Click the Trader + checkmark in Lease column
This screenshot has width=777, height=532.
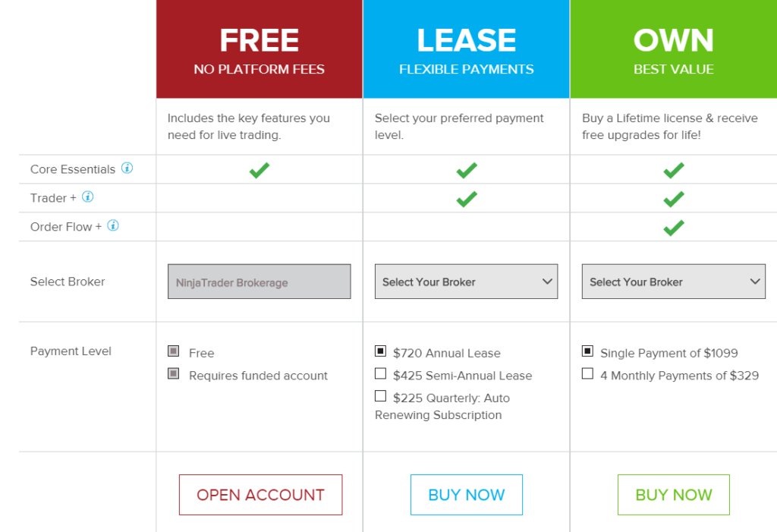pos(466,199)
